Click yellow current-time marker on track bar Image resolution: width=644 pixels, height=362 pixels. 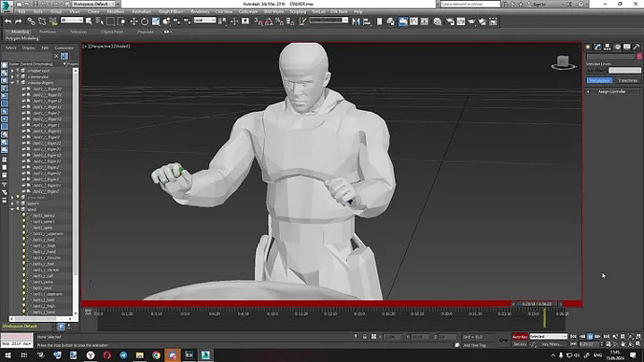click(545, 318)
